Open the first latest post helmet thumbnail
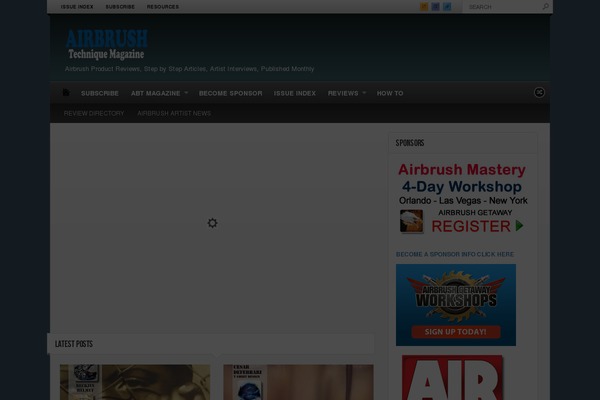The image size is (600, 400). [x=135, y=382]
